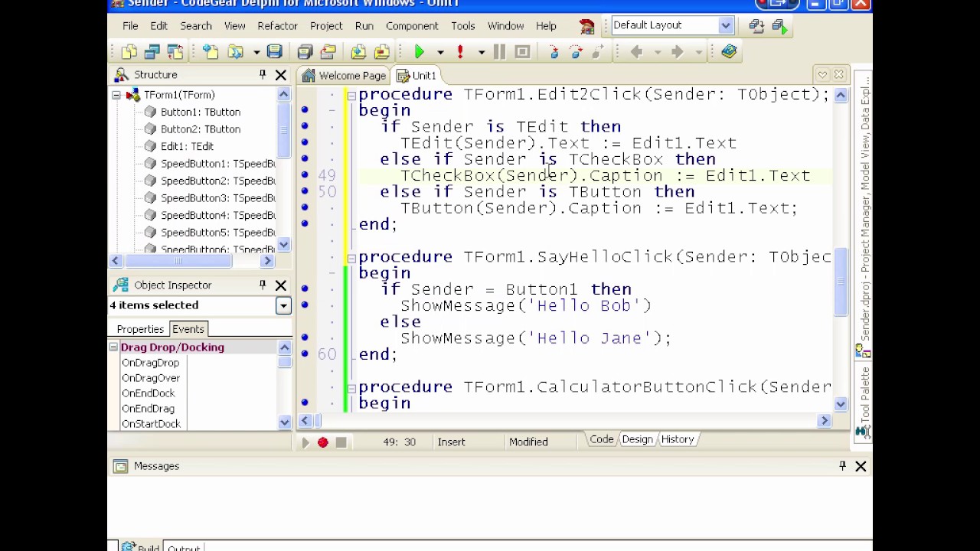
Task: Toggle the pin on the Structure panel
Action: coord(263,74)
